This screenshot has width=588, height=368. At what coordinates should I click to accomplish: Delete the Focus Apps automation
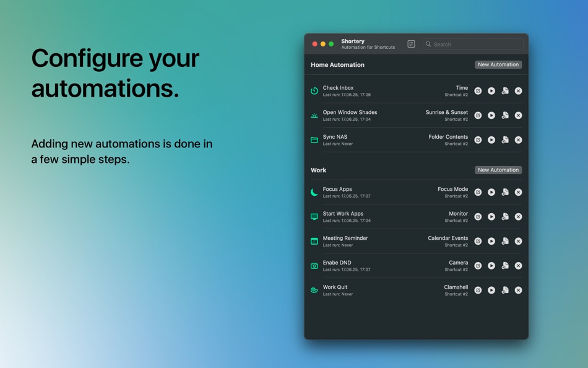(x=518, y=192)
